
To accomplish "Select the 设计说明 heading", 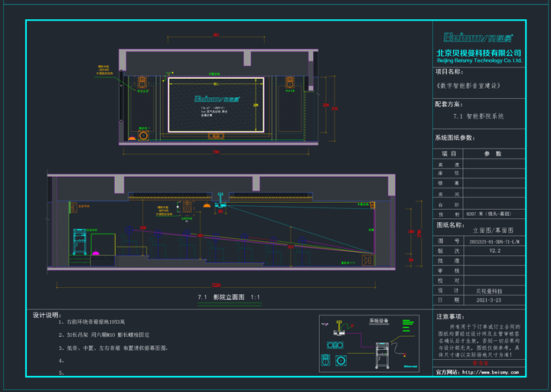I will tap(47, 315).
